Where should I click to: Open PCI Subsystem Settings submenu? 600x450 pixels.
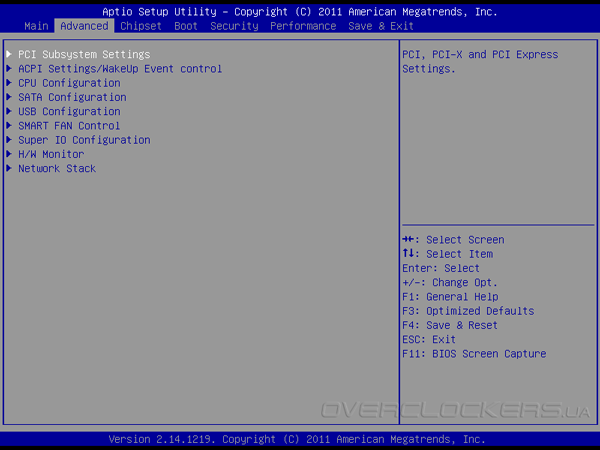click(84, 54)
